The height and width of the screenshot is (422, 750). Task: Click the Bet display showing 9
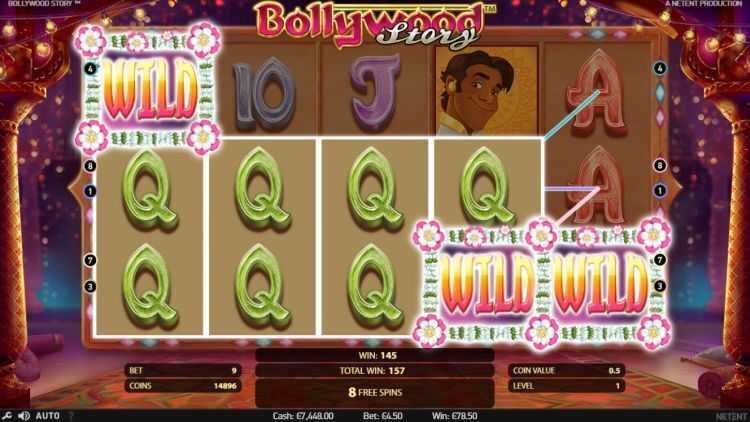click(183, 370)
